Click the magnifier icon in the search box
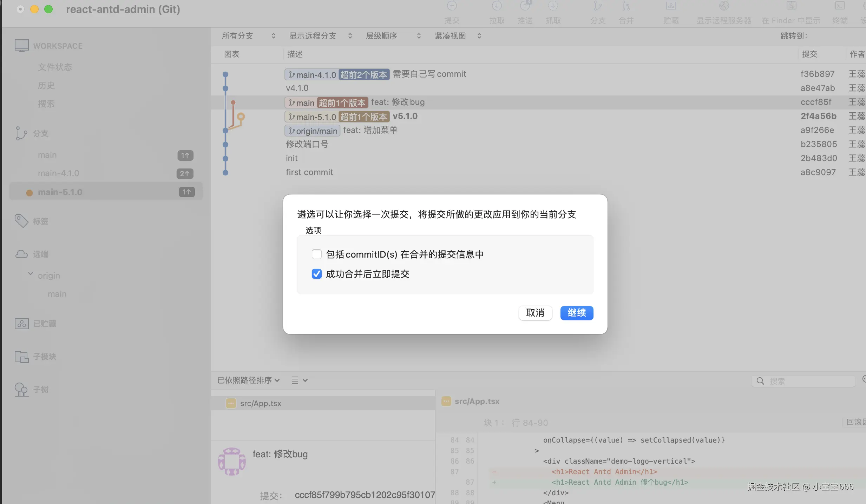This screenshot has width=866, height=504. [x=760, y=381]
